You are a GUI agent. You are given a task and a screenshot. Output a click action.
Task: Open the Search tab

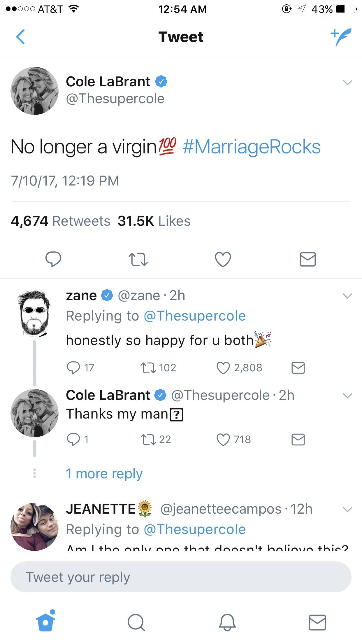point(136,622)
